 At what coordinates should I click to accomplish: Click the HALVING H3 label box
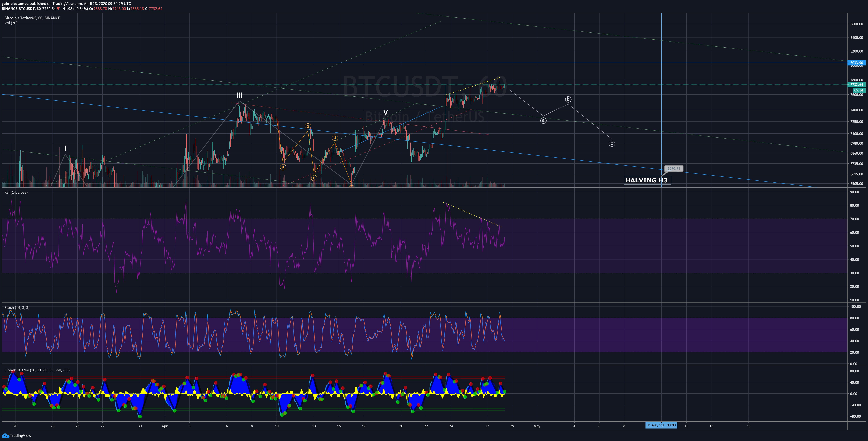point(647,180)
